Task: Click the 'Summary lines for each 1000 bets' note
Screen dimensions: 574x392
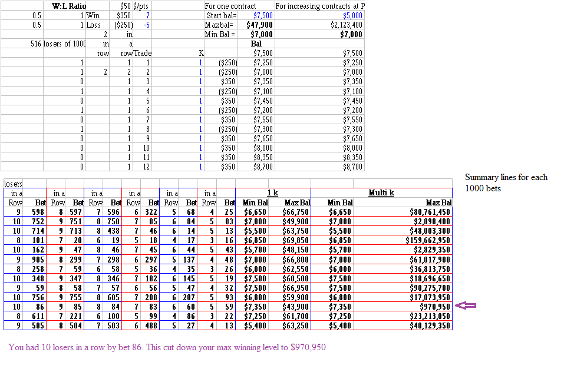Action: [506, 183]
